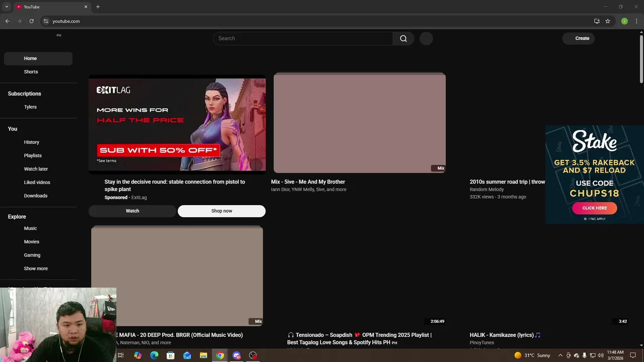Open the HALIK - Kamikazee (lyrics) title
The image size is (644, 362).
(505, 335)
